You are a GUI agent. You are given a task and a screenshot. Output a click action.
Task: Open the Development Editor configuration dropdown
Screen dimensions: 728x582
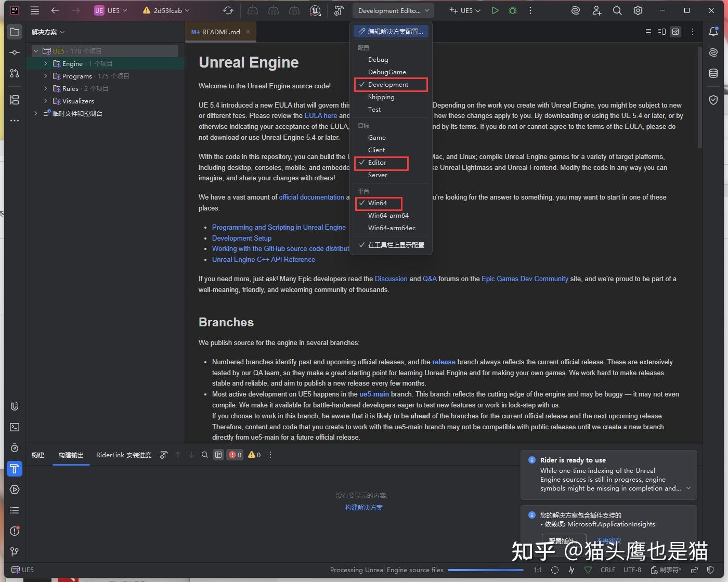pos(393,10)
